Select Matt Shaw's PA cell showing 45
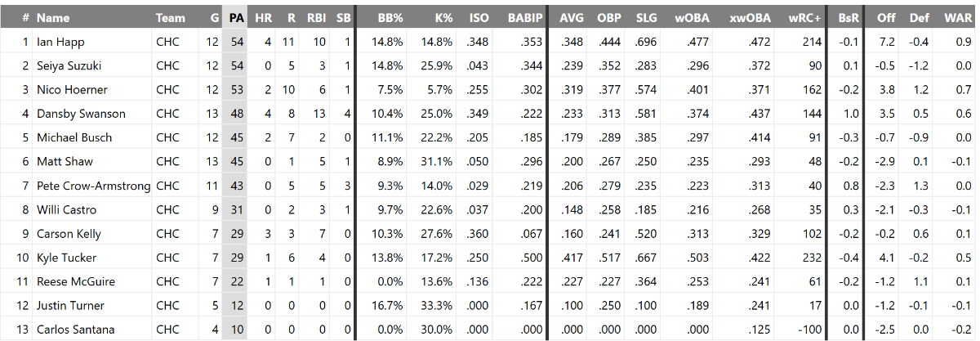Image resolution: width=980 pixels, height=341 pixels. pyautogui.click(x=237, y=162)
